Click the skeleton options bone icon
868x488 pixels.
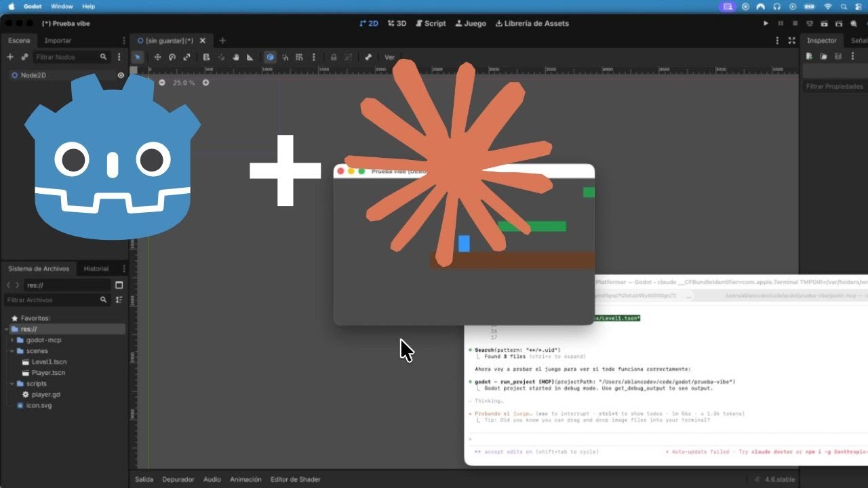point(368,57)
